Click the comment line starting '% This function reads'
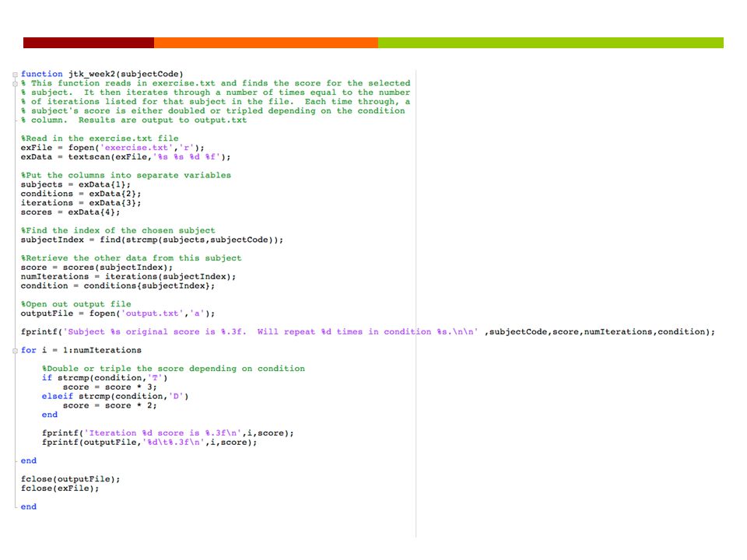This screenshot has height=560, width=747. pyautogui.click(x=216, y=83)
